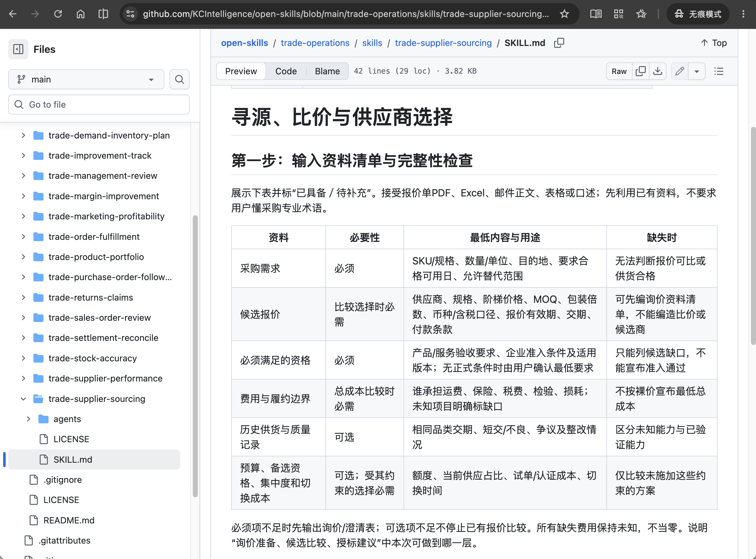Bookmark this page with star icon
The height and width of the screenshot is (559, 756).
[x=564, y=14]
